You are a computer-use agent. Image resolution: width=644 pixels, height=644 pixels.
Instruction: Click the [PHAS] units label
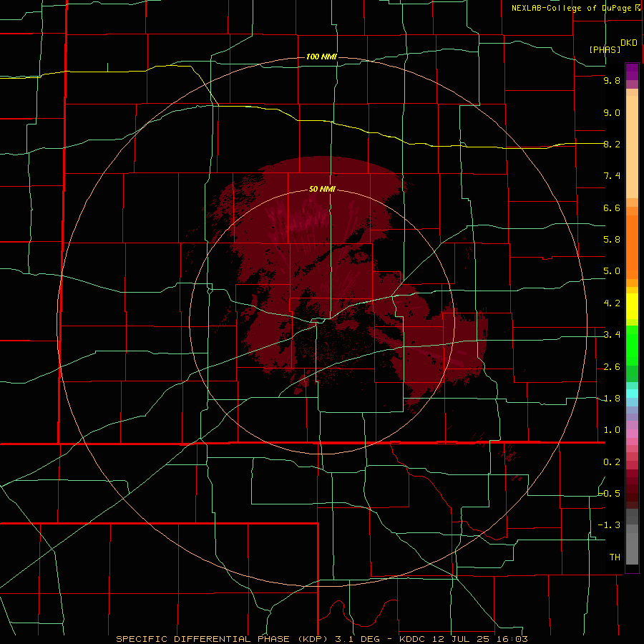[605, 49]
